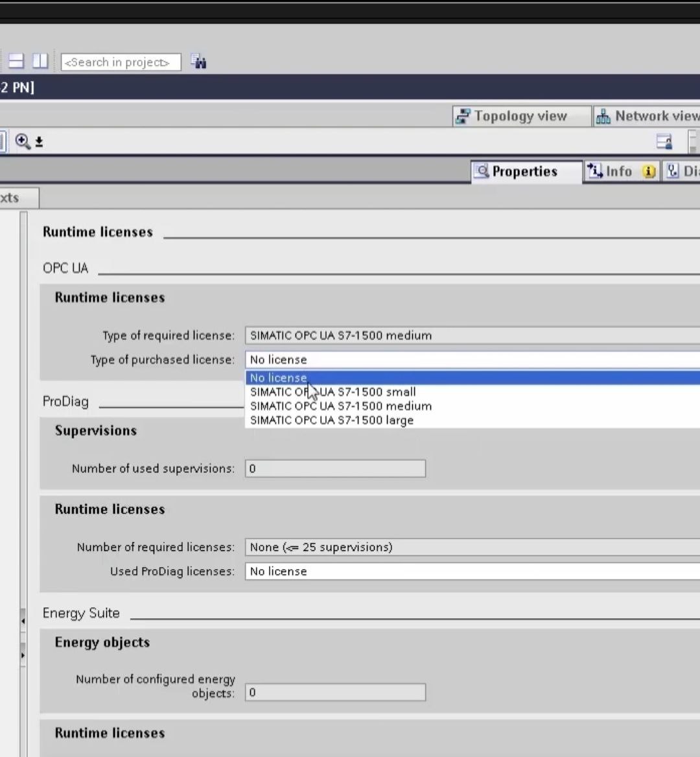Click the download arrow beside zoom icon

[39, 142]
